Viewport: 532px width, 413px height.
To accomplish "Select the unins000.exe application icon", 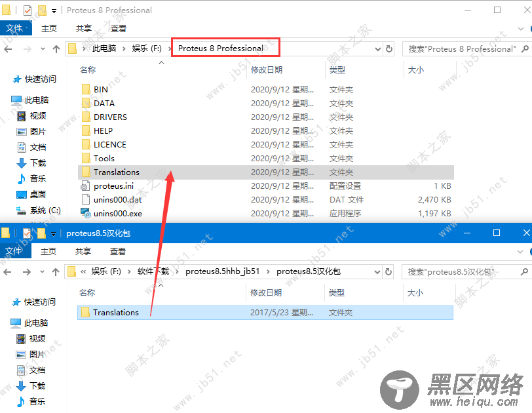I will tap(85, 213).
